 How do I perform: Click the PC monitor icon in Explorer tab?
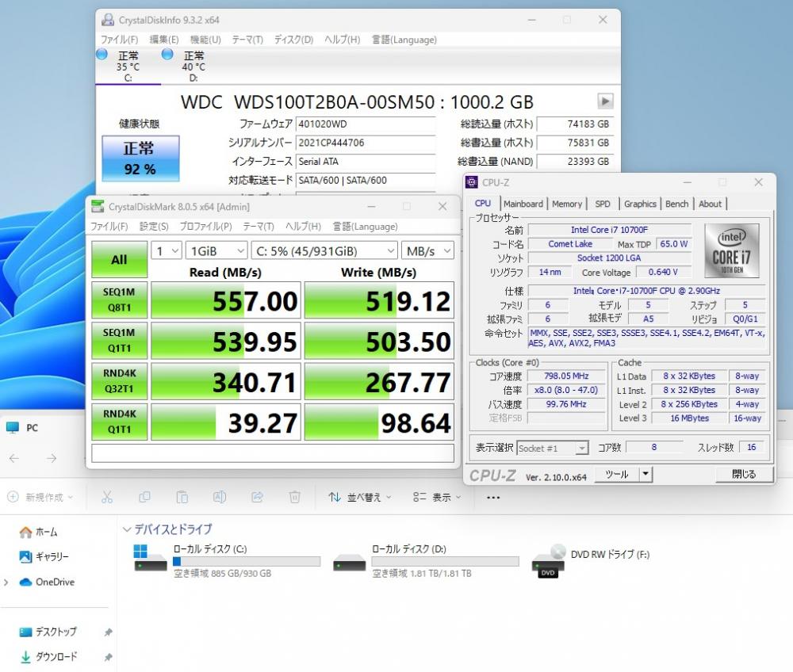click(13, 427)
